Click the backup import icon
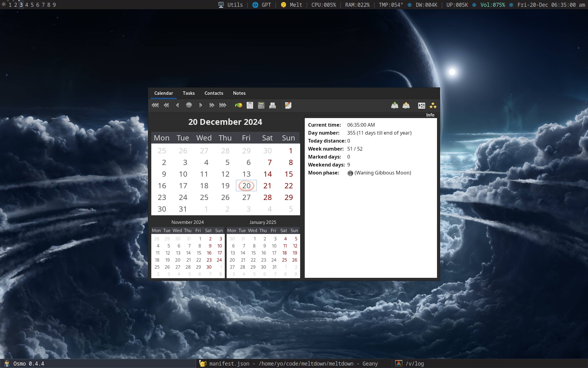 [395, 105]
